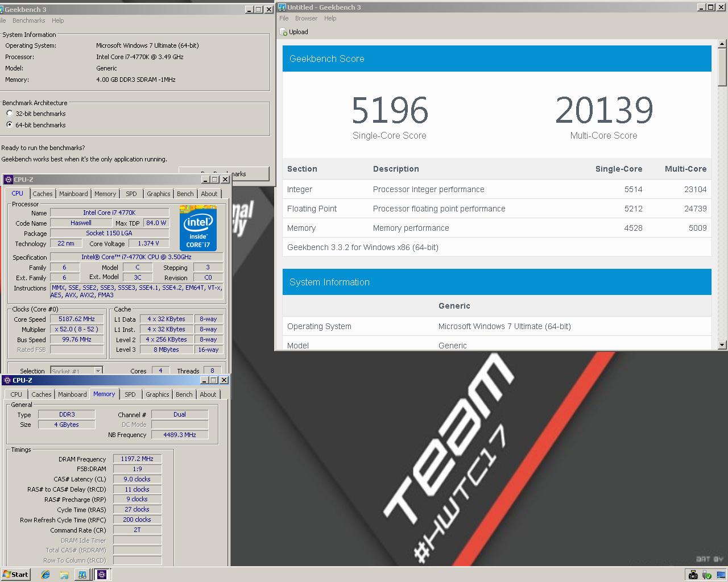
Task: Click 'Geekbench 3.3.2 for Windows x86 (64-bit)' text
Action: tap(363, 247)
